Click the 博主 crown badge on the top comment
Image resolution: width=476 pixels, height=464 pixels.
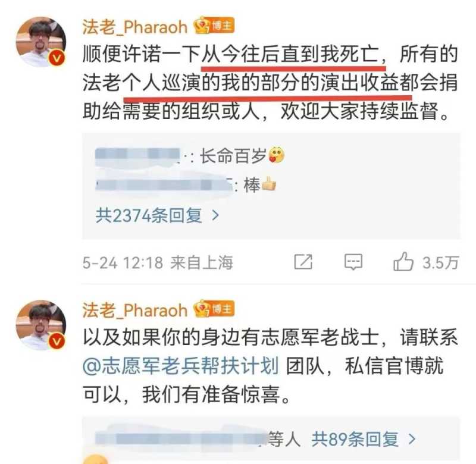tap(214, 26)
